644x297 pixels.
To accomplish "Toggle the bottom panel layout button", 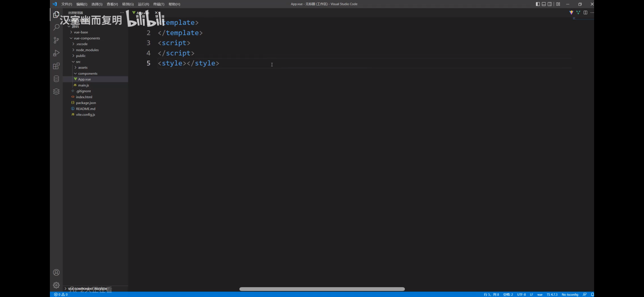I will pos(544,4).
